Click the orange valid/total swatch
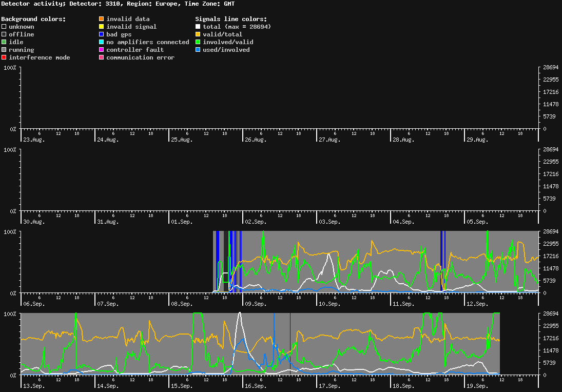Screen dimensions: 562x392 (x=198, y=34)
